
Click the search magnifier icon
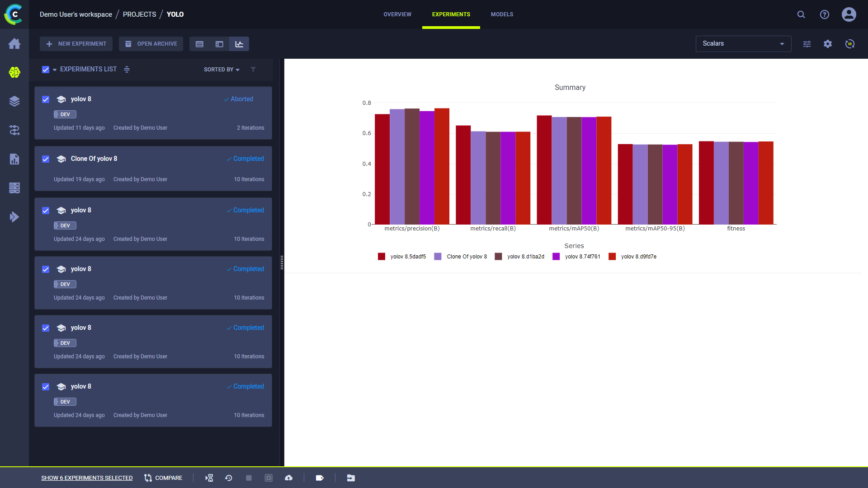(801, 14)
